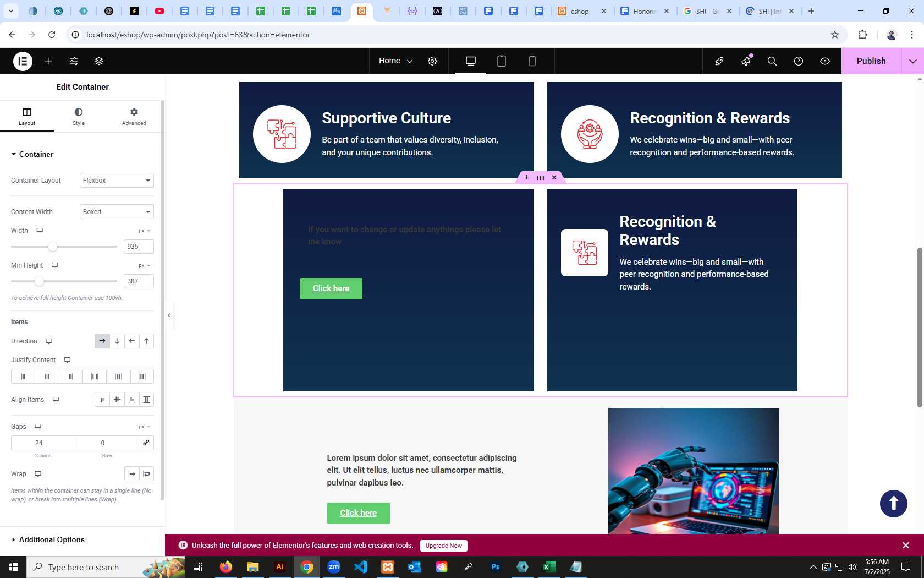Change the Gaps unit px dropdown
This screenshot has width=924, height=578.
tap(145, 427)
